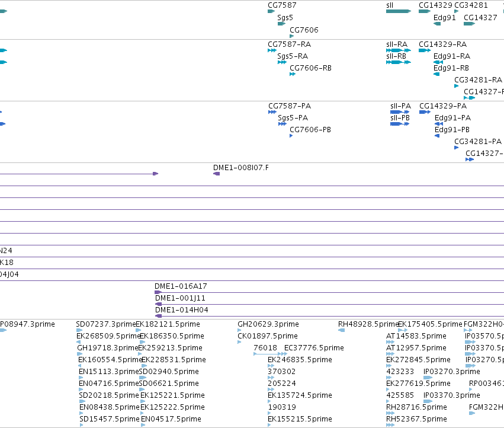Select the sll-RA transcript label
504x428 pixels.
click(397, 44)
